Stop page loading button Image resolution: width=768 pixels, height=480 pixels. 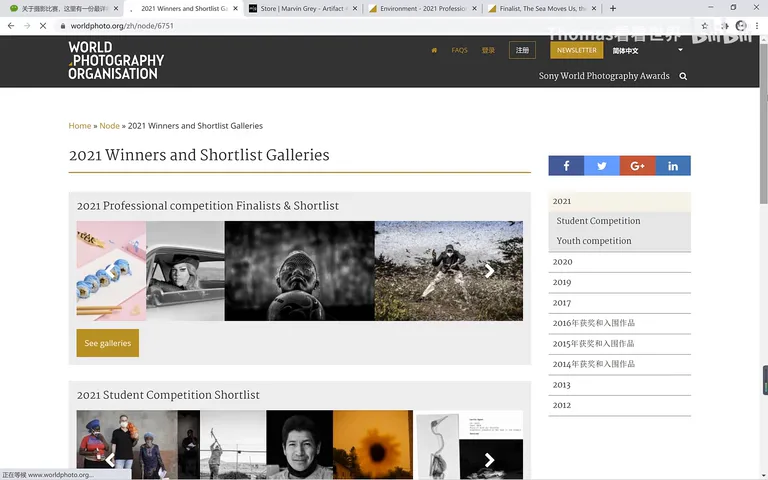coord(43,25)
